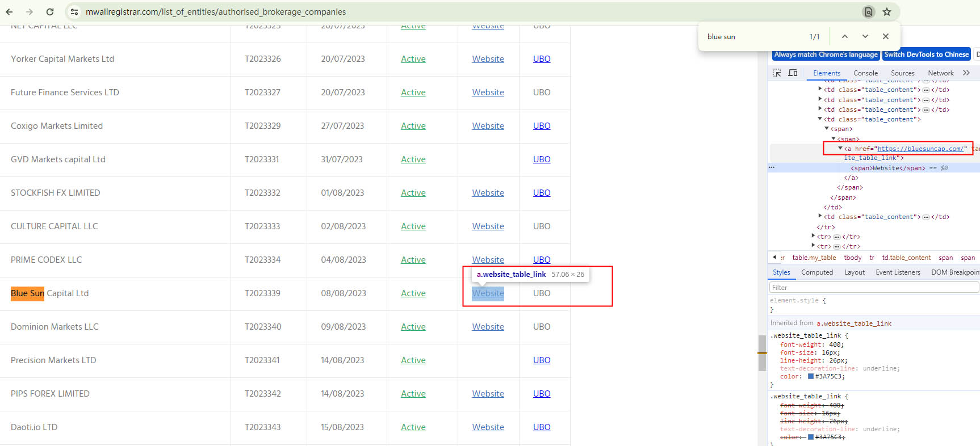The image size is (980, 446).
Task: Open the Computed styles tab
Action: click(x=817, y=272)
